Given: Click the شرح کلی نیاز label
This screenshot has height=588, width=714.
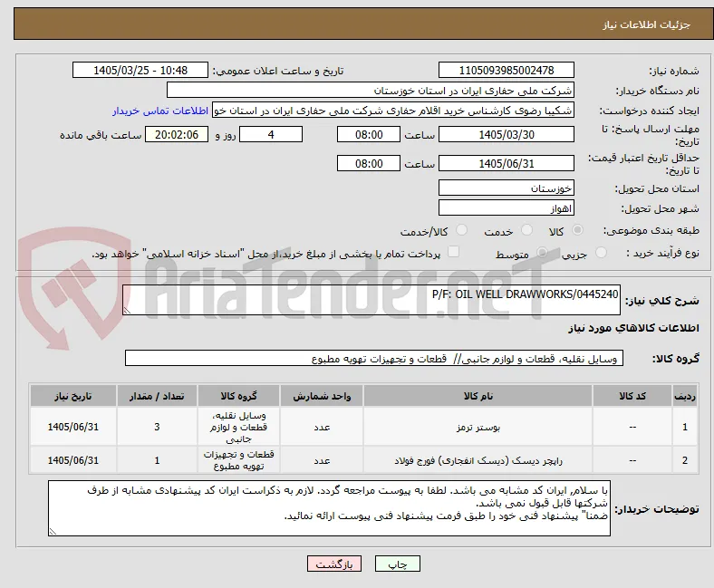Looking at the screenshot, I should (661, 301).
